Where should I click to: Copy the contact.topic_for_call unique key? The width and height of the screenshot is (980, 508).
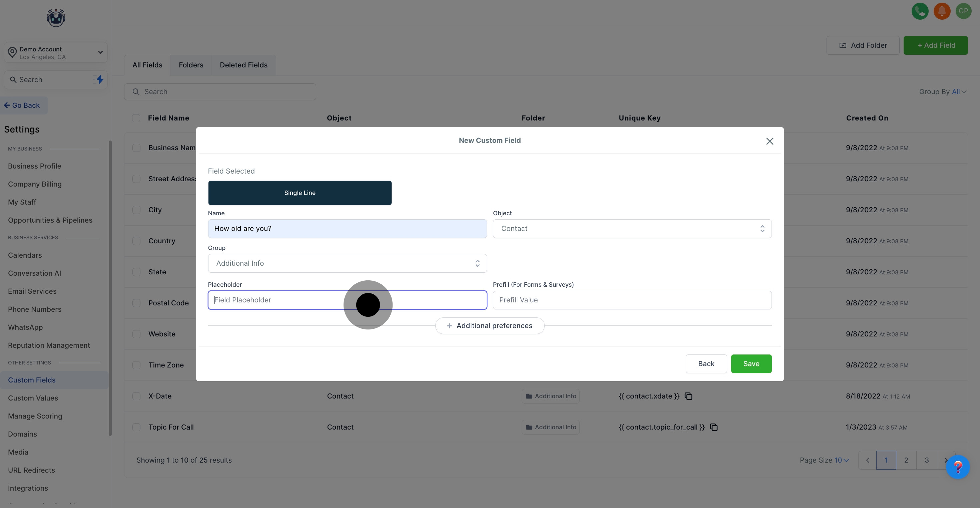714,427
